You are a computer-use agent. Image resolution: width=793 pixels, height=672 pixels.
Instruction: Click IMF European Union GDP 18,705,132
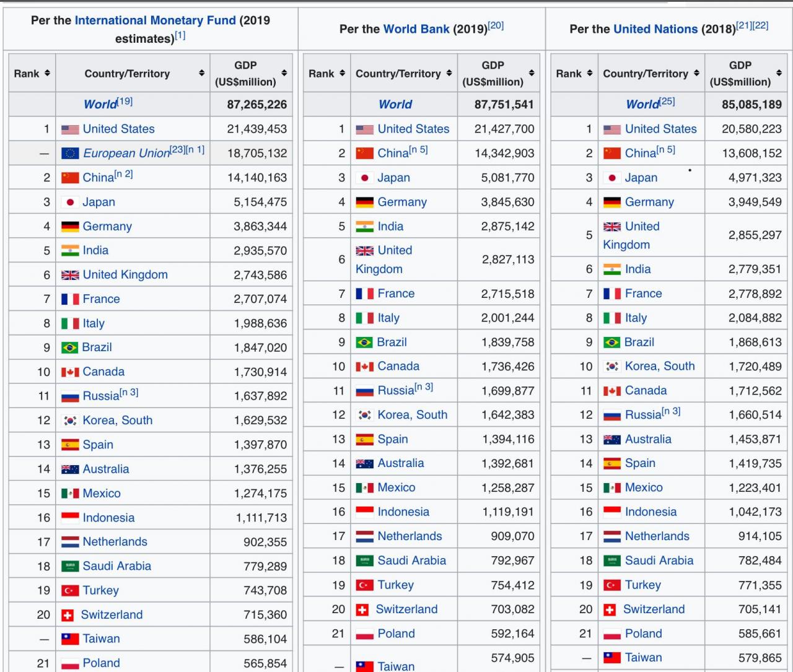[x=257, y=154]
